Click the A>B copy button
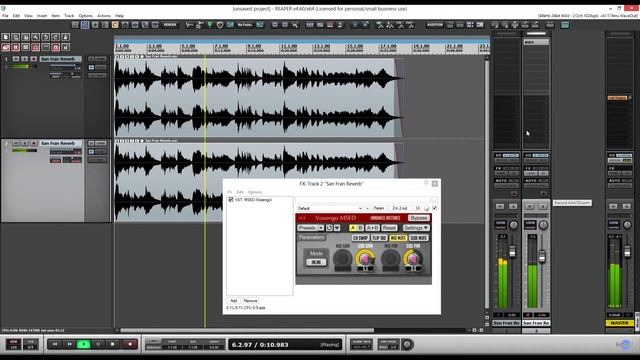640x360 pixels. (x=372, y=228)
